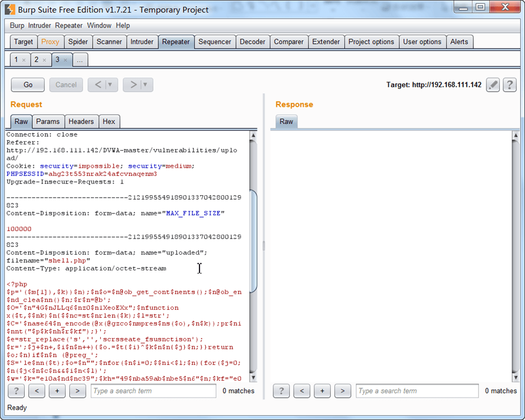Switch to the Intruder tool tab
525x420 pixels.
click(142, 42)
